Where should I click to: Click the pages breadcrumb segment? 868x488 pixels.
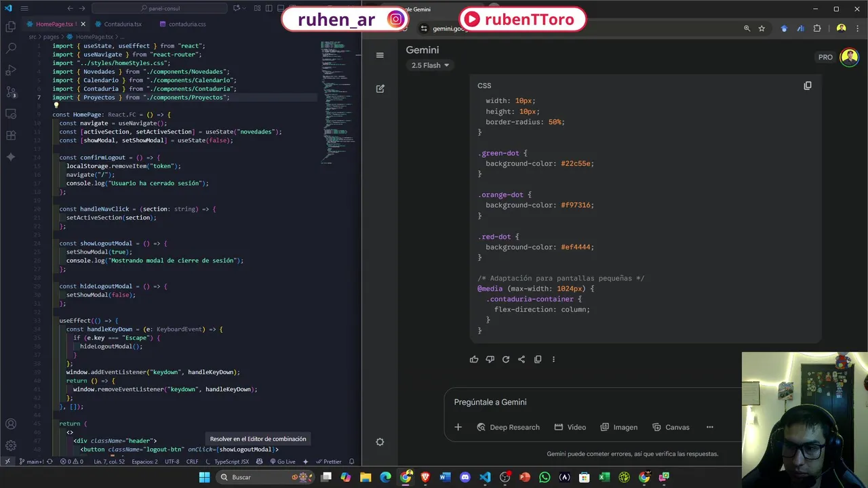coord(51,37)
